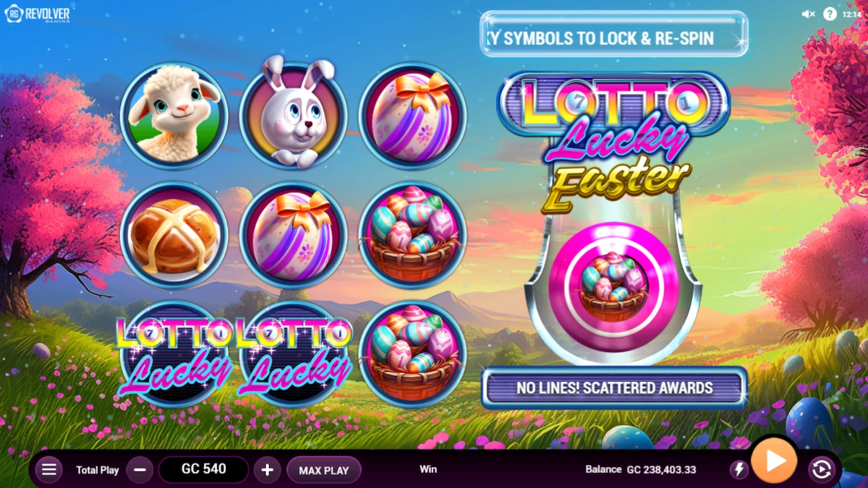Select the GC 540 play amount field
The height and width of the screenshot is (488, 868).
point(203,469)
